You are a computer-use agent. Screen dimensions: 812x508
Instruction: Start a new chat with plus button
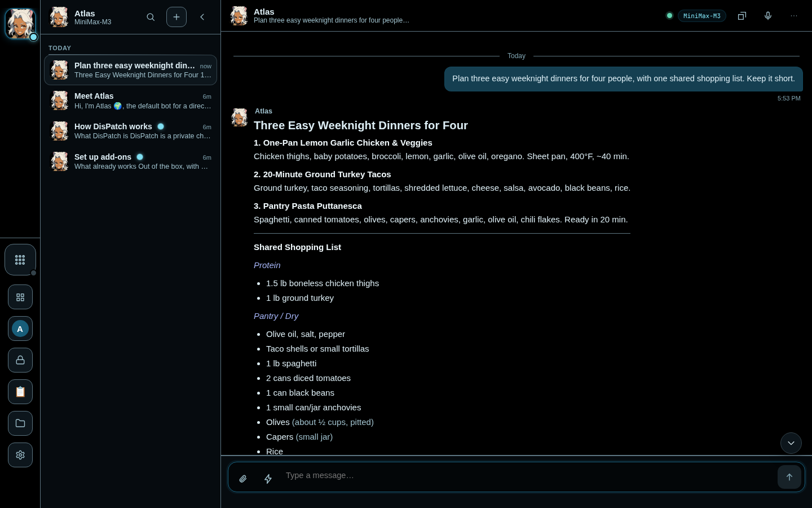click(176, 17)
